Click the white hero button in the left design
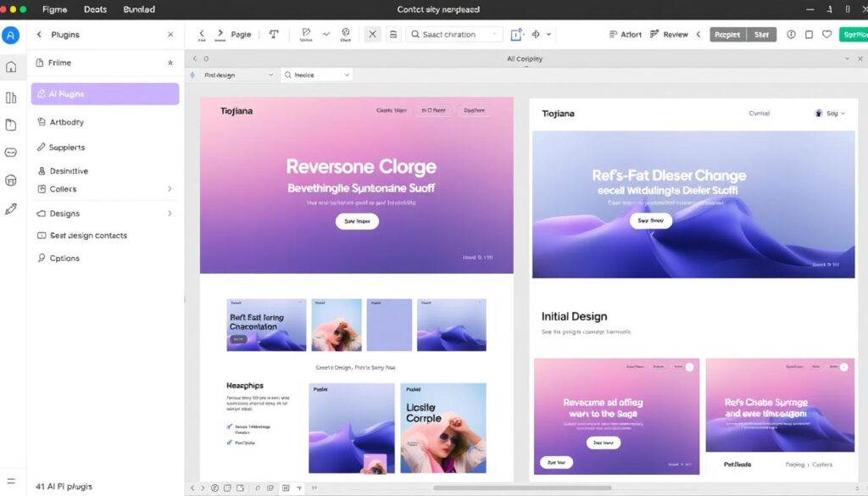 tap(357, 221)
